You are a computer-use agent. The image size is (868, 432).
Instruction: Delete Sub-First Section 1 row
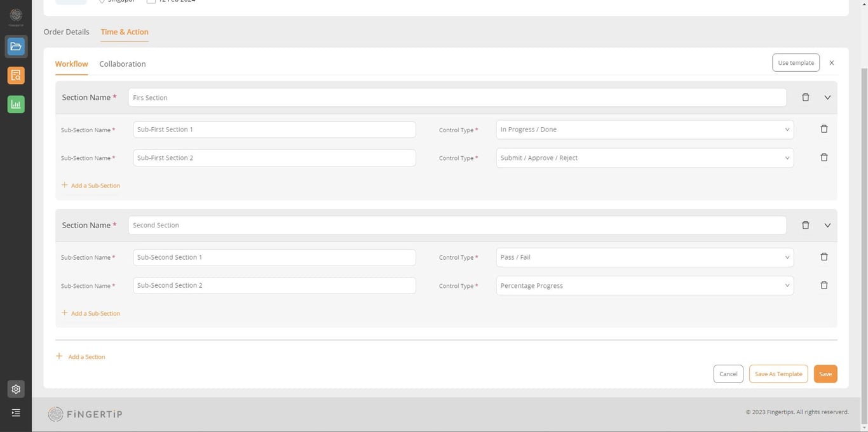pyautogui.click(x=824, y=129)
